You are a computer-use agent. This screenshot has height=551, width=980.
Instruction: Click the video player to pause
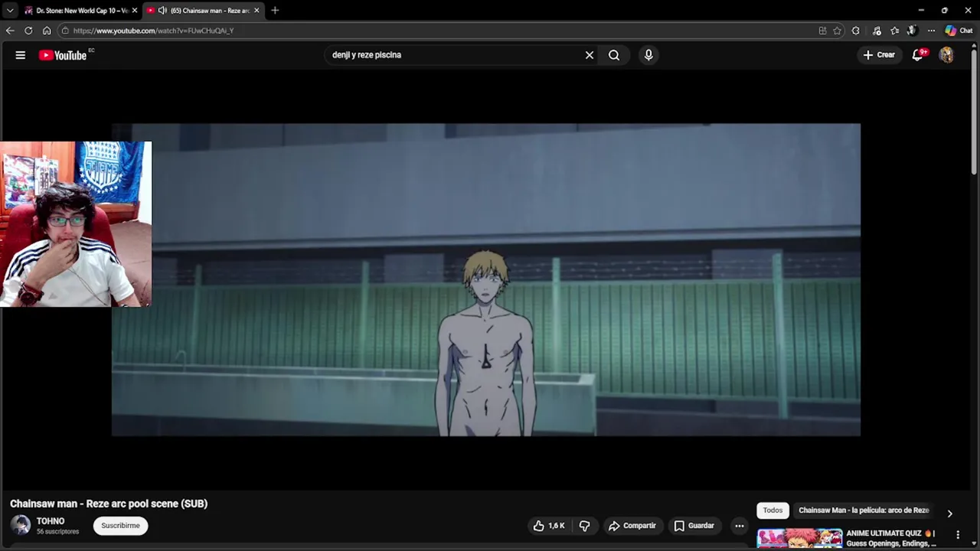(486, 280)
